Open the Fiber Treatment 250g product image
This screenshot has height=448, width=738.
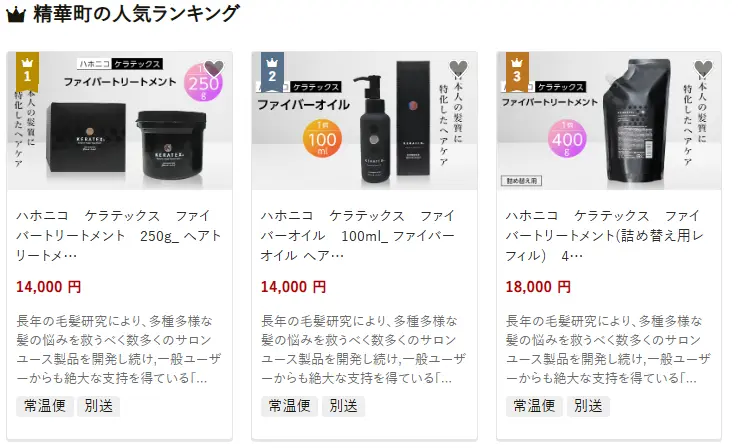120,121
